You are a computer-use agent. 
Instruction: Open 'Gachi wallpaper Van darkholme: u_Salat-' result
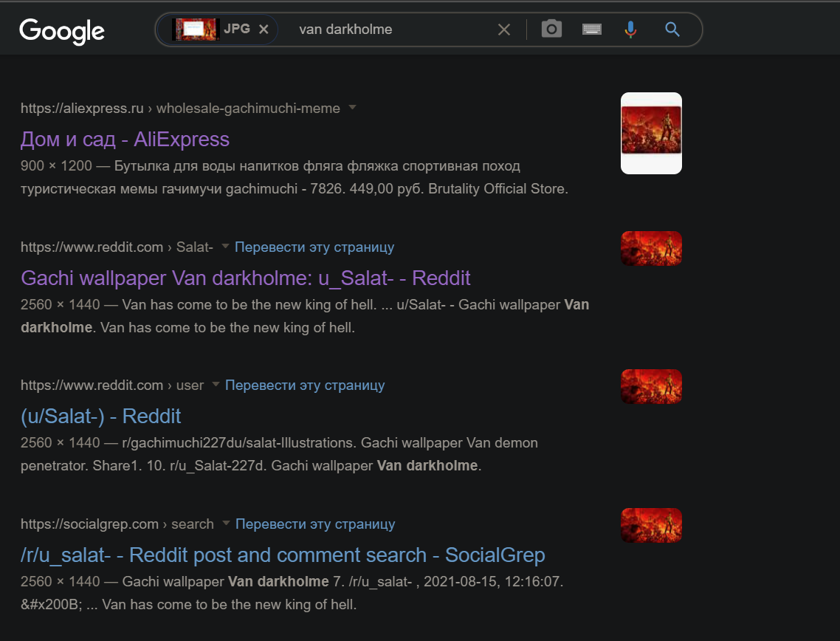pyautogui.click(x=245, y=278)
